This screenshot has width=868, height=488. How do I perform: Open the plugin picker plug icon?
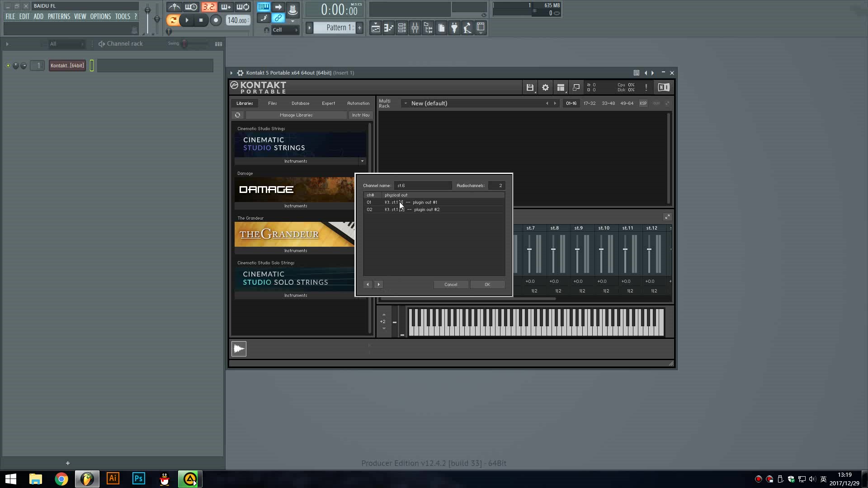coord(454,28)
